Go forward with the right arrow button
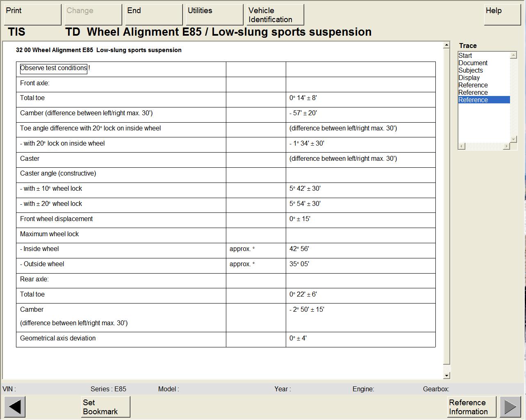Viewport: 526px width, 420px height. (510, 407)
